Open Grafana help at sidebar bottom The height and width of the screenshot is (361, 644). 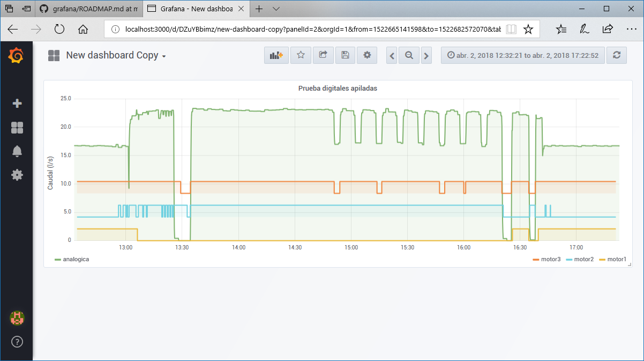click(x=17, y=342)
